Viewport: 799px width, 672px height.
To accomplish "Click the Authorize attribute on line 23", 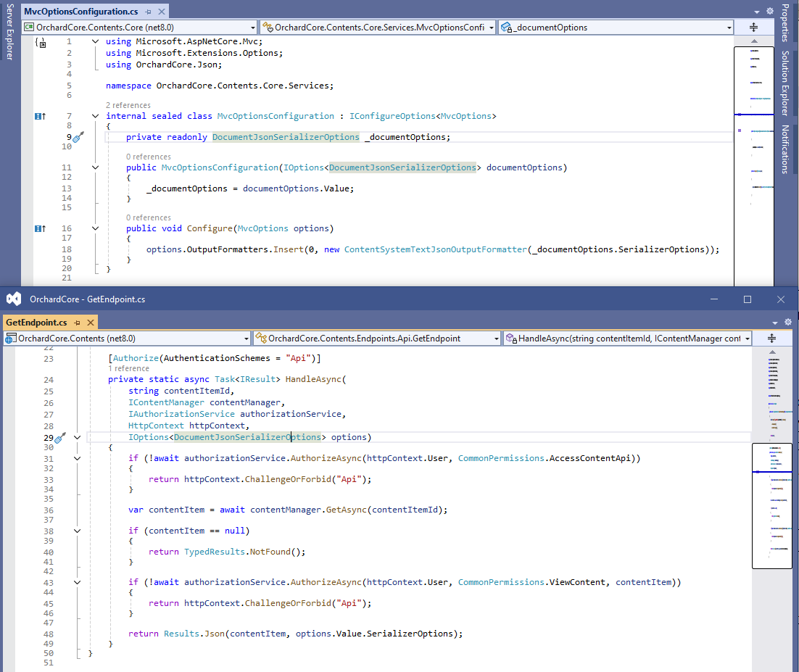I will pos(136,358).
